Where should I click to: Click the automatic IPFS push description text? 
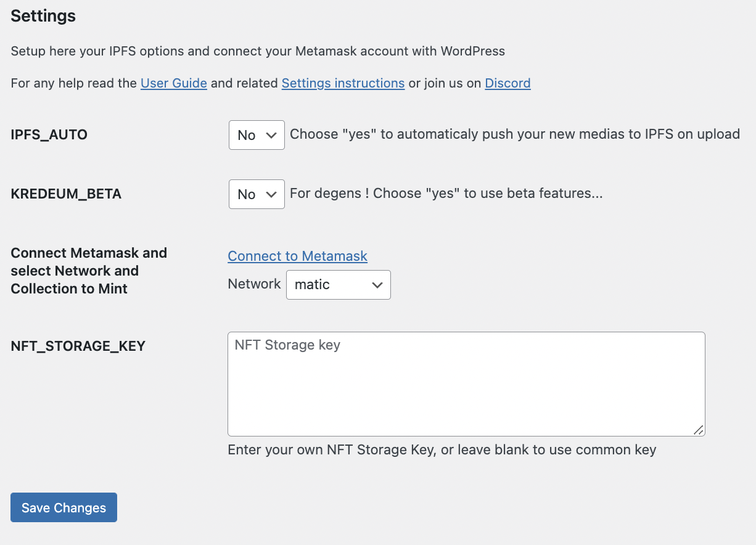click(x=515, y=134)
